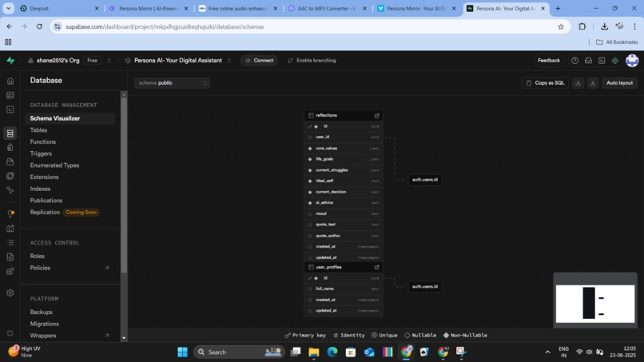
Task: Click Enable branching button
Action: coord(312,61)
